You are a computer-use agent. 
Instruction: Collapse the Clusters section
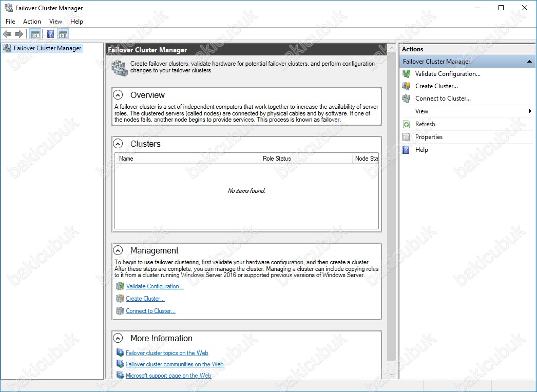pyautogui.click(x=118, y=144)
